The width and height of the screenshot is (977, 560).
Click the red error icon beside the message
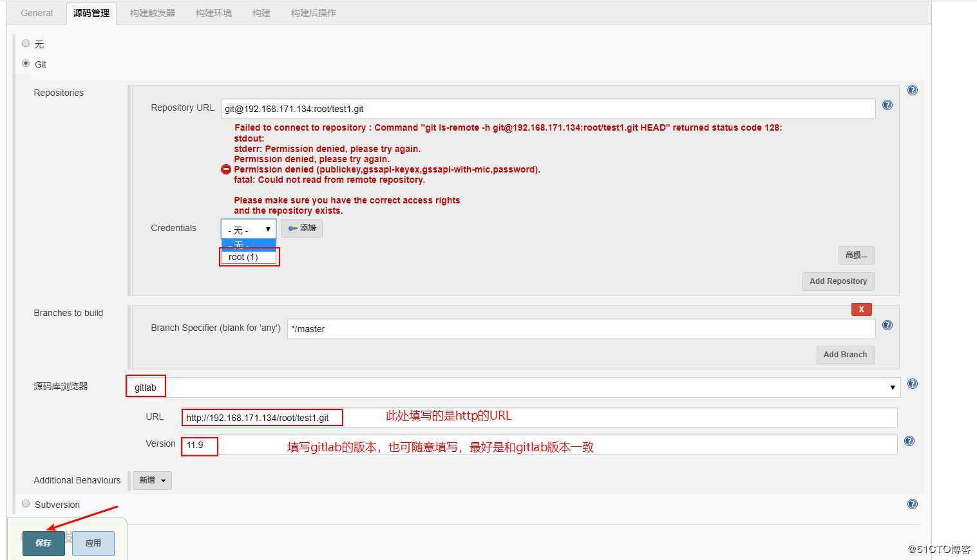click(x=226, y=169)
